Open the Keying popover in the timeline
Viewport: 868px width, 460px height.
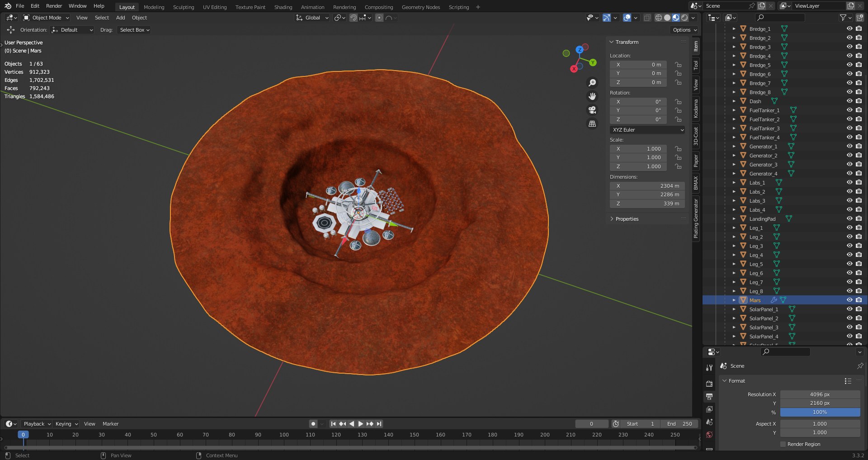(x=66, y=424)
